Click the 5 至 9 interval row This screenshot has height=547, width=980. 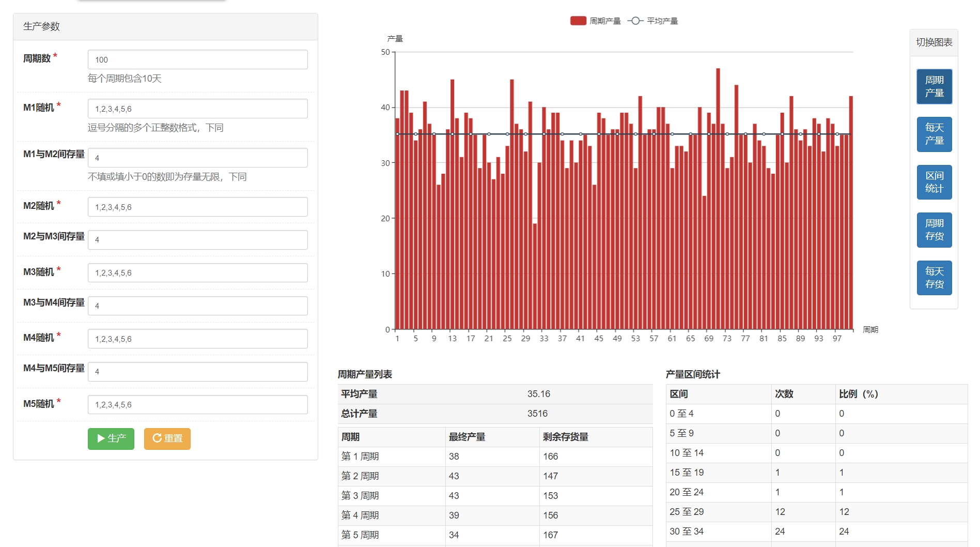817,433
